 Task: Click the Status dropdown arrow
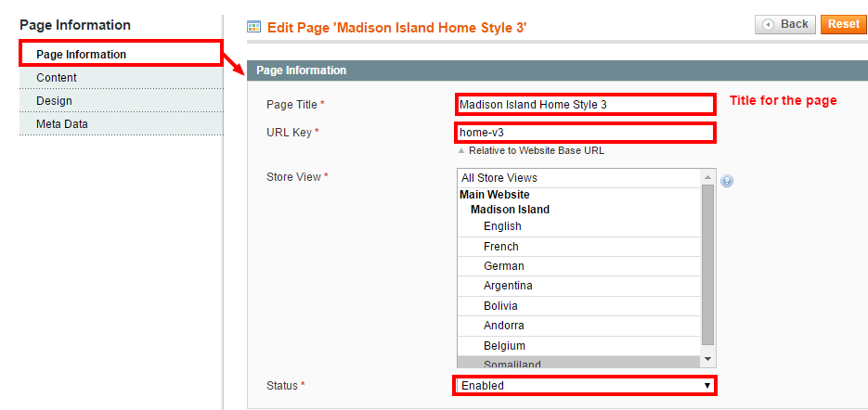click(x=706, y=386)
